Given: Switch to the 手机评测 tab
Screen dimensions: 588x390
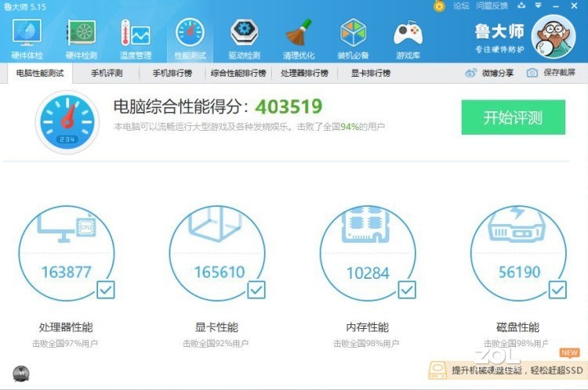Looking at the screenshot, I should [x=107, y=73].
